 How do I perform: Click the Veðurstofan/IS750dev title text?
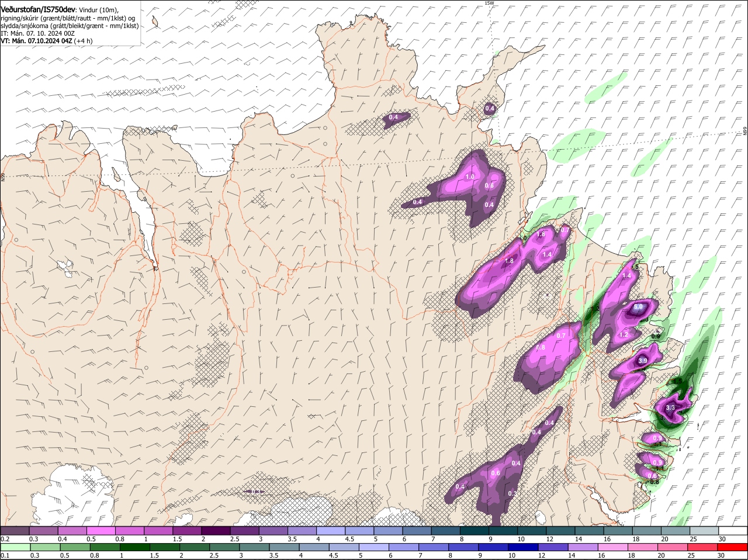(38, 9)
